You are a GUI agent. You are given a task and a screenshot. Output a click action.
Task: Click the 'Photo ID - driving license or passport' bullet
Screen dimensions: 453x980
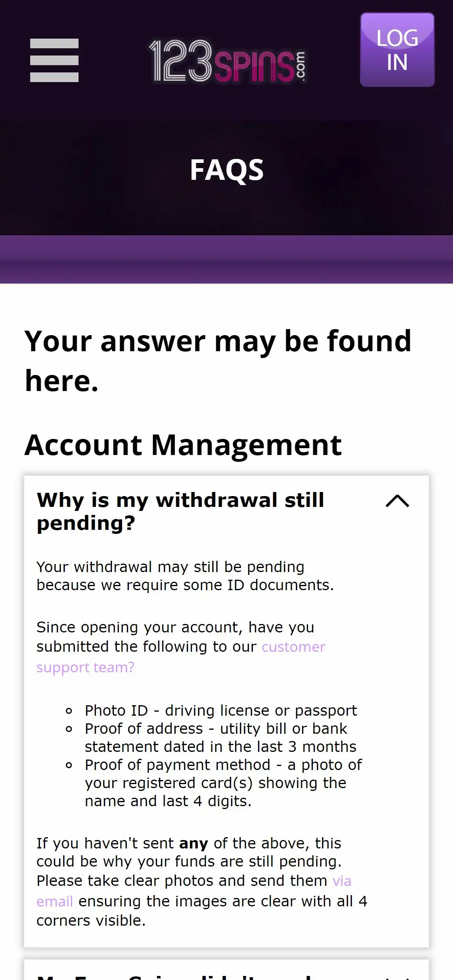pyautogui.click(x=221, y=710)
